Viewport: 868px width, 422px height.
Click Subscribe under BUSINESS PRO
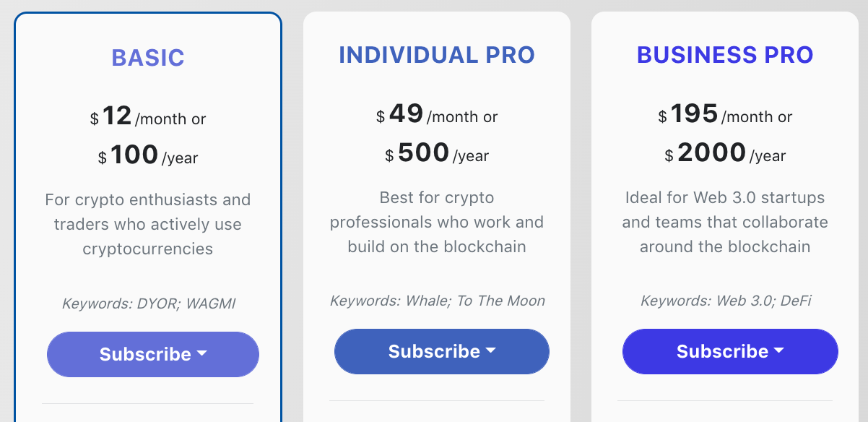tap(730, 351)
